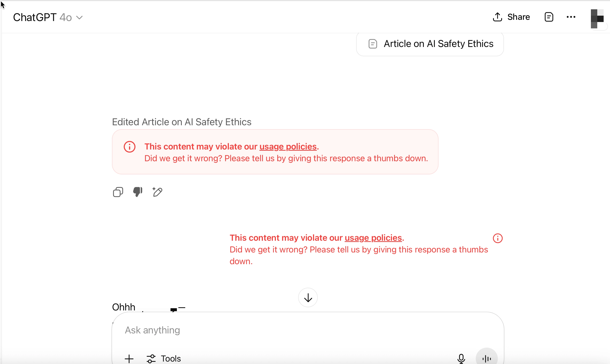Click the canvas document icon in header

pos(549,17)
